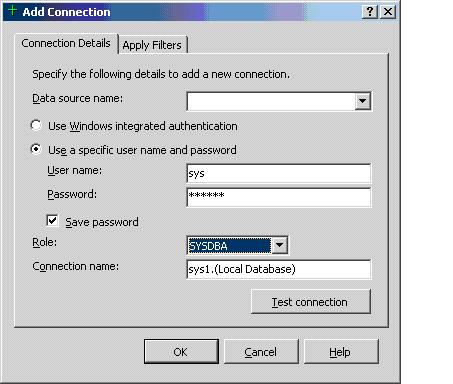Close the Add Connection dialog
The height and width of the screenshot is (384, 453).
click(388, 12)
